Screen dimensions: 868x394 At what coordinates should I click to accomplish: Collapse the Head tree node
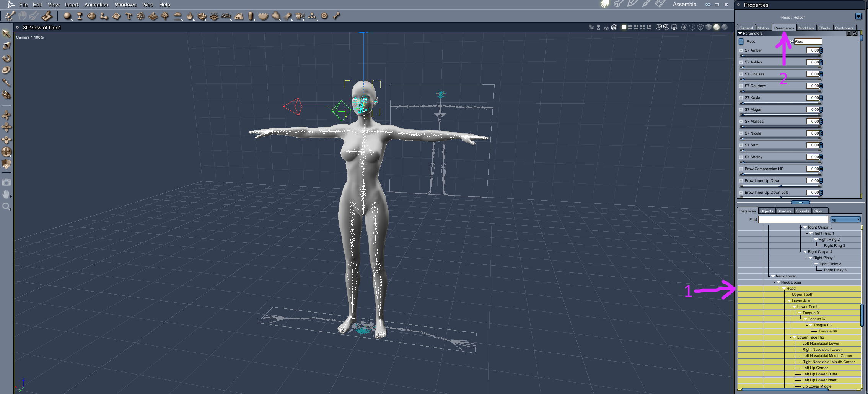point(784,289)
